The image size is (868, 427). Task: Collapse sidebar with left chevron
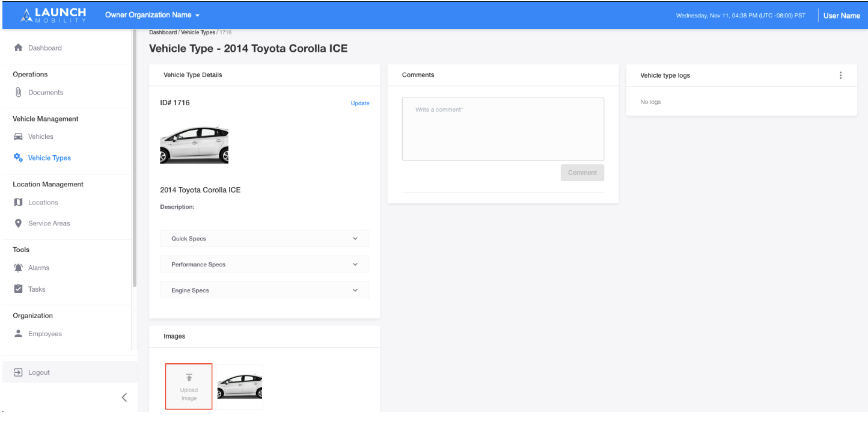click(124, 397)
